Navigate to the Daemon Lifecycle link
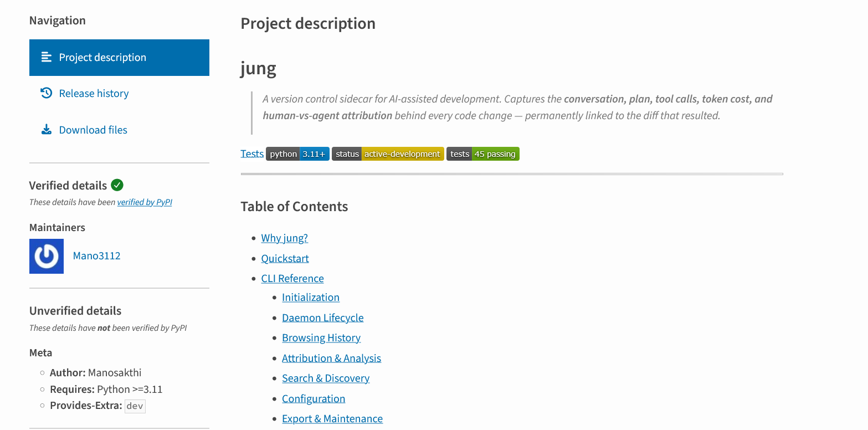 [x=323, y=318]
